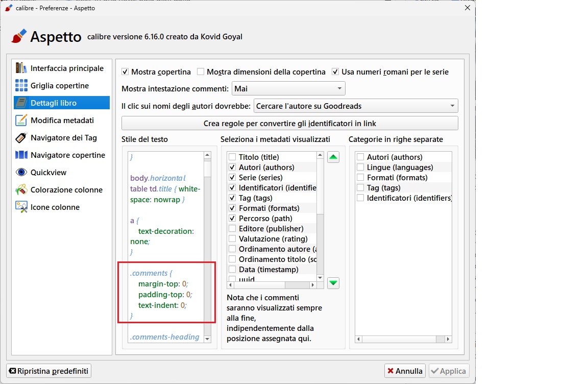
Task: Move selected metadata field up with green arrow
Action: (333, 157)
